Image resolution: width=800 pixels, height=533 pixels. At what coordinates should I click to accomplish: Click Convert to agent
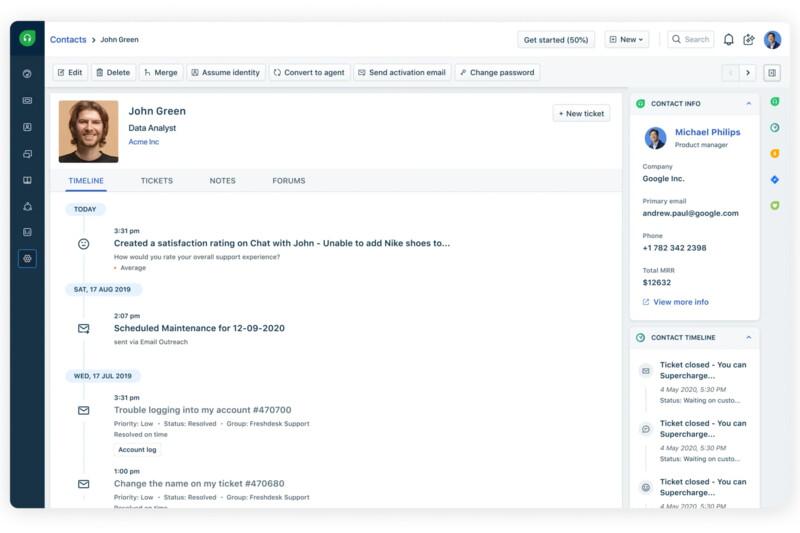(x=309, y=72)
